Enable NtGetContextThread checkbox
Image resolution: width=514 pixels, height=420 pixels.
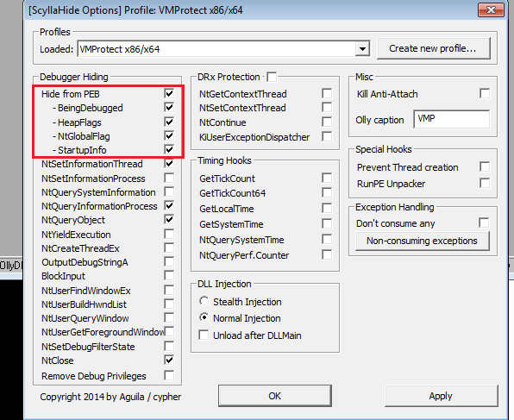point(327,93)
